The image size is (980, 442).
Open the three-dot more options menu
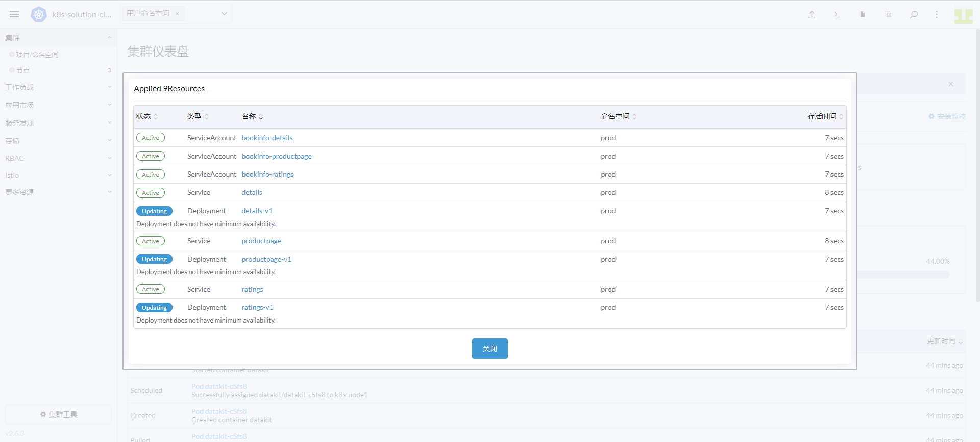tap(937, 14)
